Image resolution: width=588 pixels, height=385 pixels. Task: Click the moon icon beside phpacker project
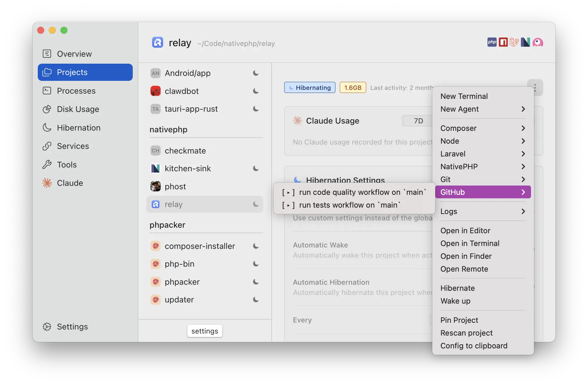click(x=256, y=282)
